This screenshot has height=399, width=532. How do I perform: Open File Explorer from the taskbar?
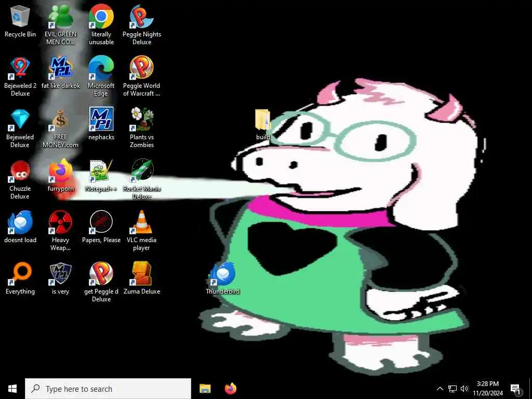click(205, 389)
